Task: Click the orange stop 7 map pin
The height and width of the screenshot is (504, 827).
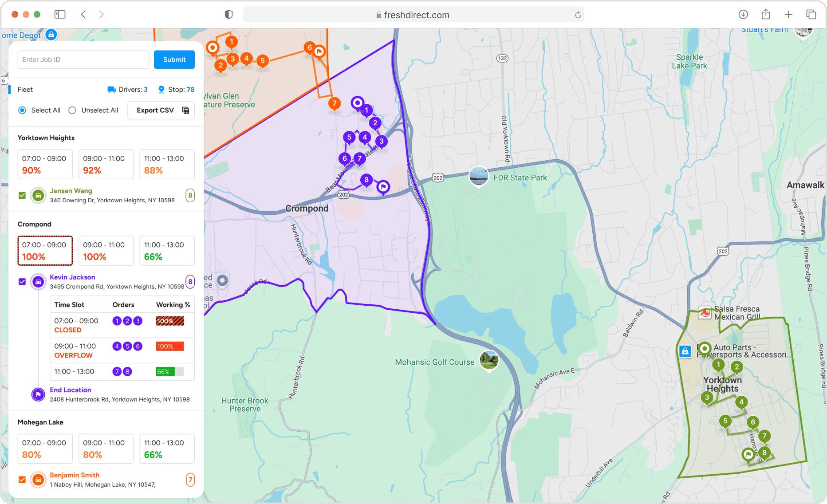Action: point(335,103)
